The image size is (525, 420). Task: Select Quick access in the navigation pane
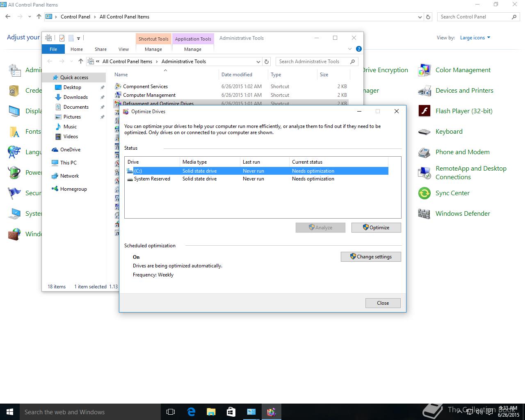tap(74, 78)
